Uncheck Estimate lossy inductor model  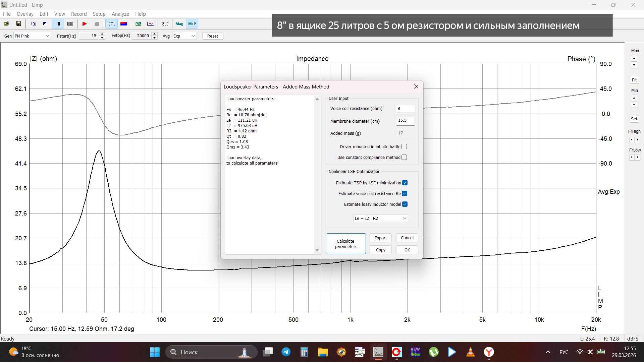coord(405,204)
